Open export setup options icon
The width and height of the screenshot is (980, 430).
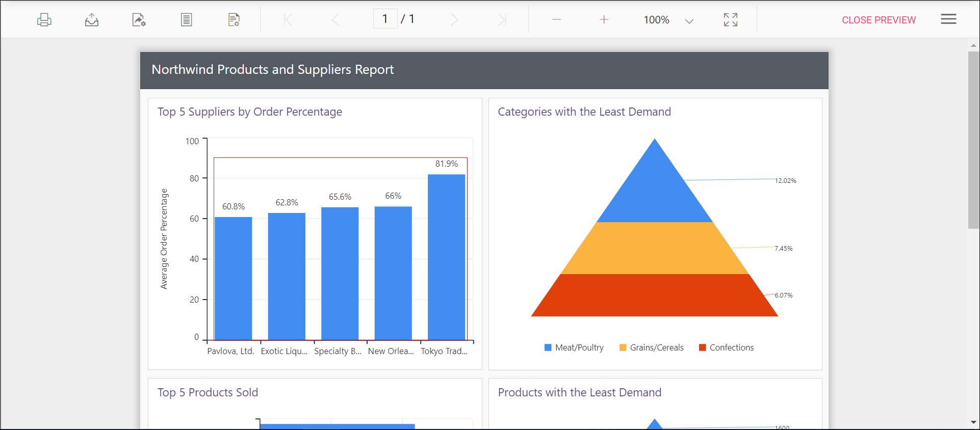click(139, 20)
